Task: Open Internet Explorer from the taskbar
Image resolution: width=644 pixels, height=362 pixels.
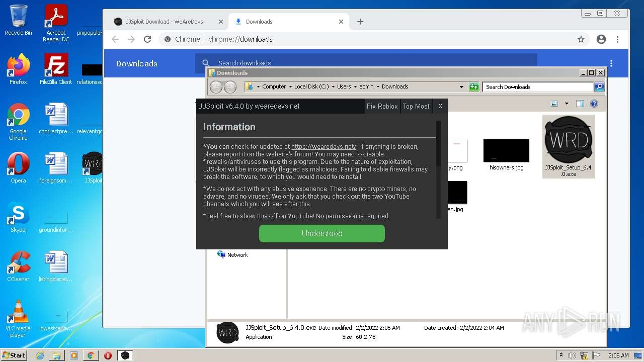Action: (x=40, y=355)
